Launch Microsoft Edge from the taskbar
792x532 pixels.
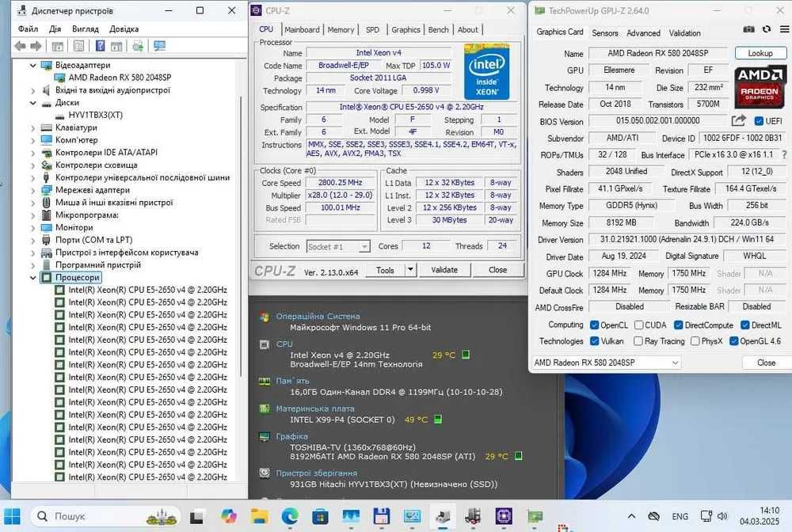coord(290,516)
